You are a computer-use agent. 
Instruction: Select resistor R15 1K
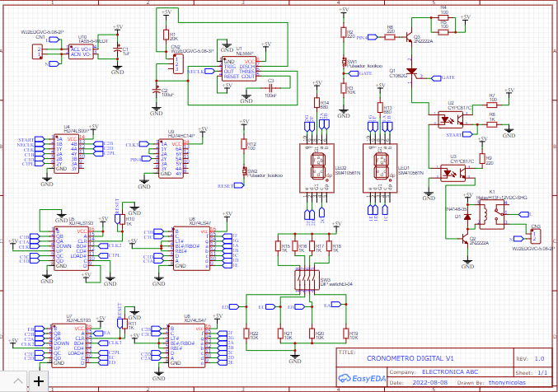278,246
